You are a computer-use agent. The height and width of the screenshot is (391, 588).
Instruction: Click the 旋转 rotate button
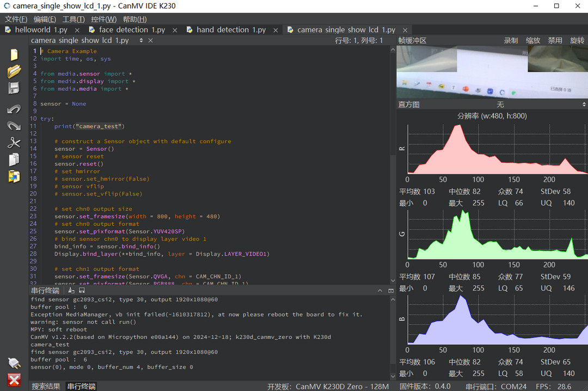coord(577,40)
